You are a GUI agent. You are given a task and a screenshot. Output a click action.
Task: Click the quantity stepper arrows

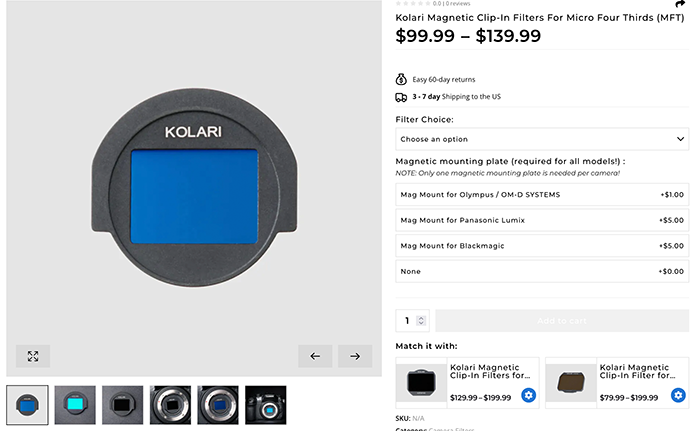coord(421,321)
